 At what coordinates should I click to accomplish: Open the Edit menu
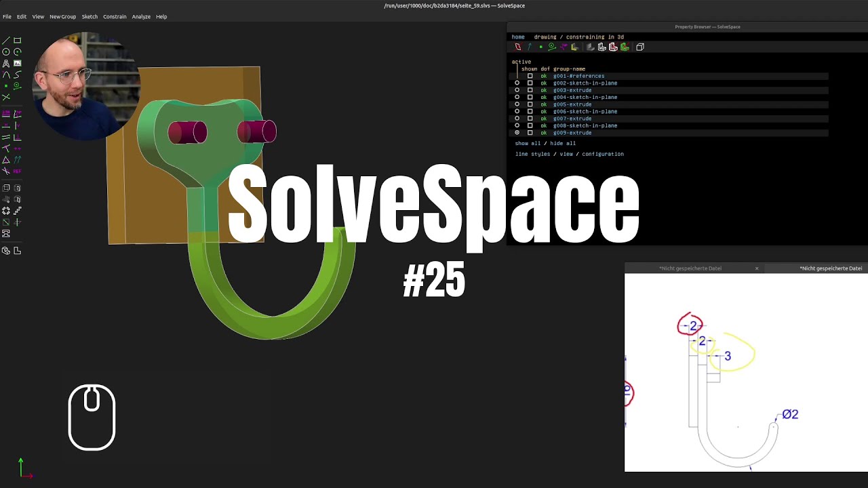[22, 16]
